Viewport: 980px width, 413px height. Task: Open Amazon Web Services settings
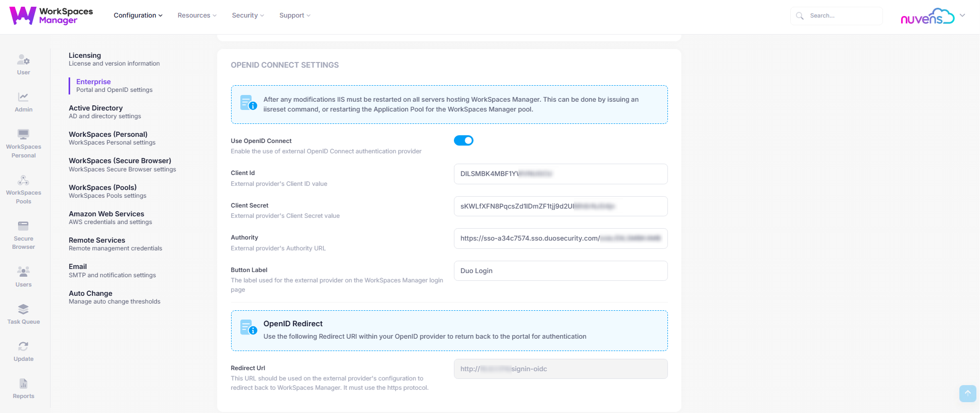(106, 214)
